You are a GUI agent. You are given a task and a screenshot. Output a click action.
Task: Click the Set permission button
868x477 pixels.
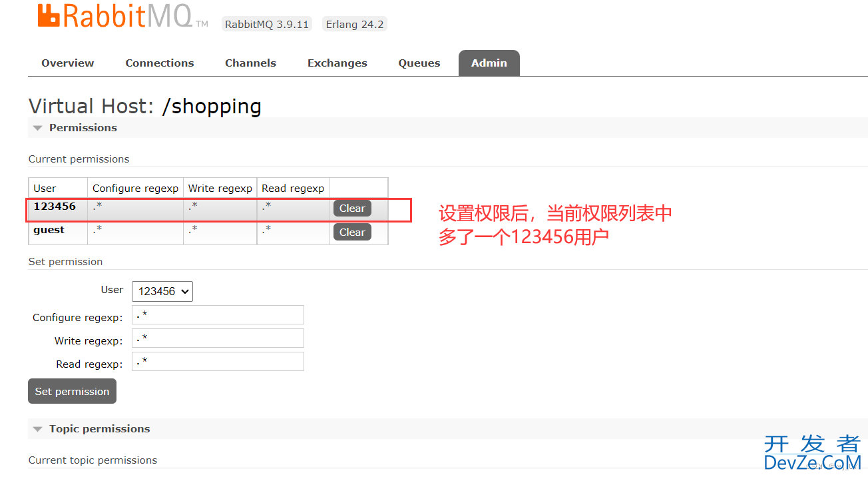point(72,392)
